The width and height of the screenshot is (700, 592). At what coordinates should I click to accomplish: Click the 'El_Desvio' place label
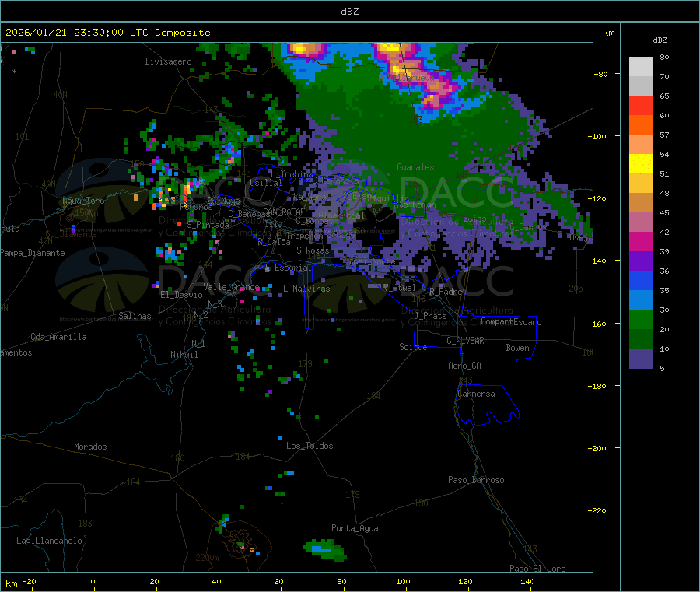[x=181, y=295]
